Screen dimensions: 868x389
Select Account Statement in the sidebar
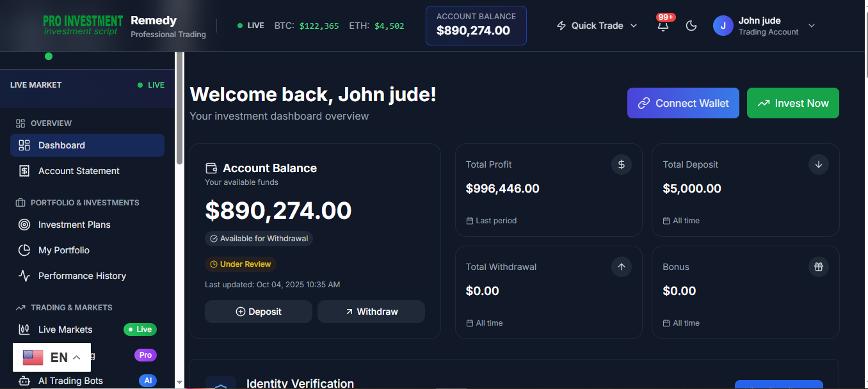(78, 171)
